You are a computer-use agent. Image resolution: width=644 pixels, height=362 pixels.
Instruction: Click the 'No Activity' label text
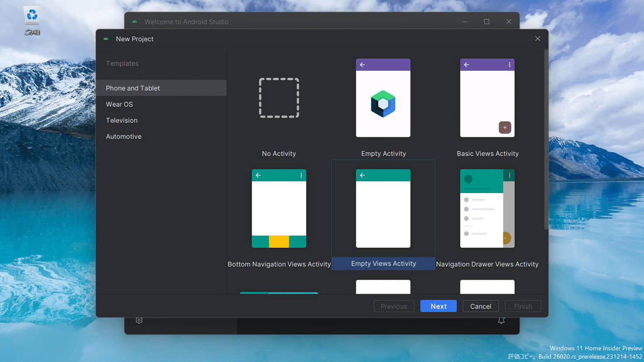coord(279,153)
